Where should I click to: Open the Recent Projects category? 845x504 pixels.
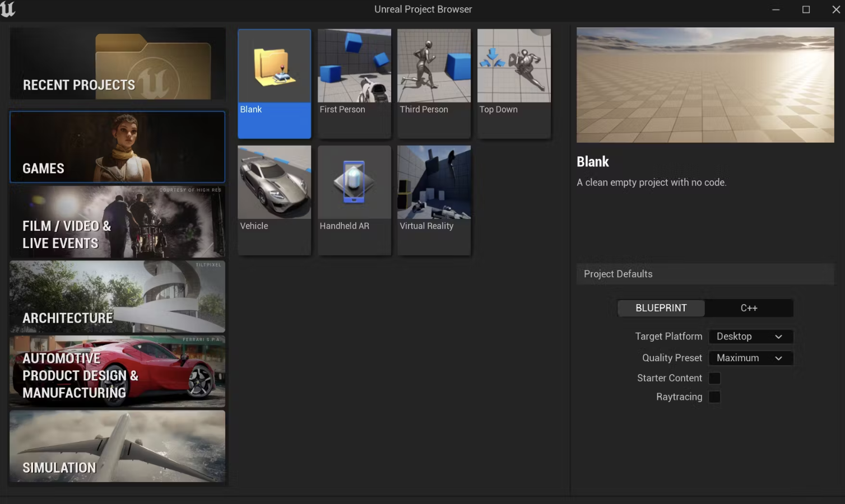tap(118, 64)
